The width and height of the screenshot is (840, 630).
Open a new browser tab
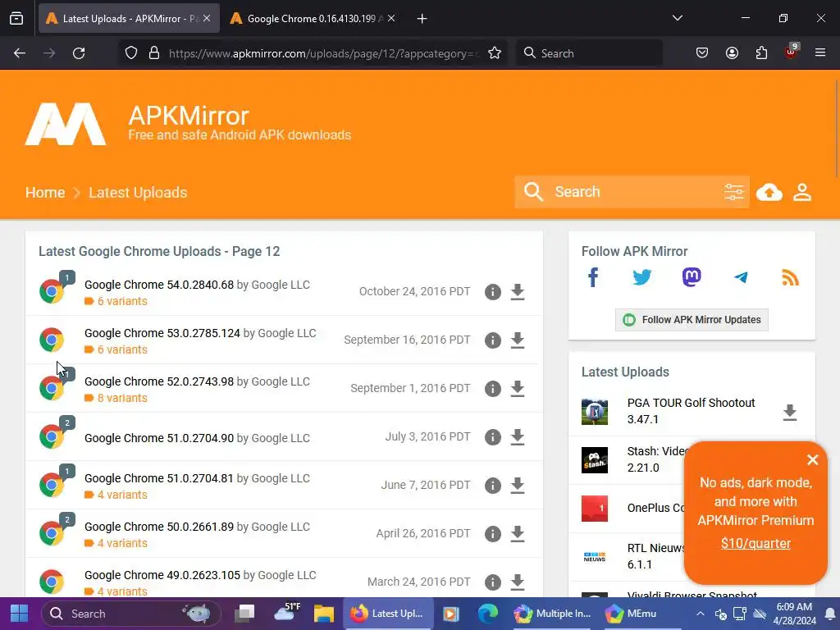(422, 19)
